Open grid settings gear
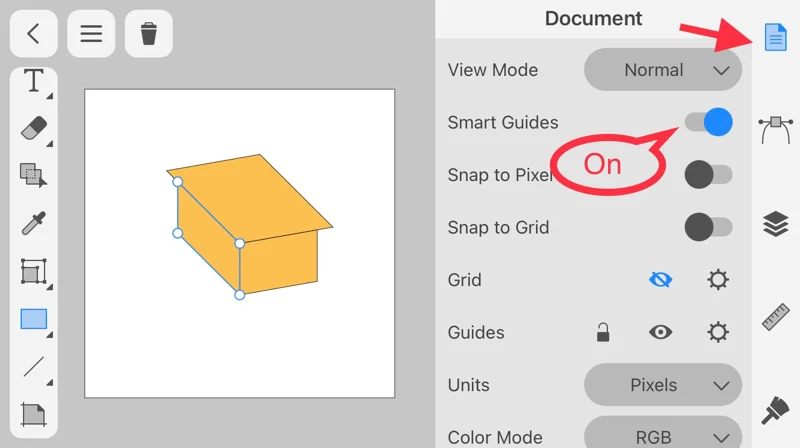Image resolution: width=800 pixels, height=448 pixels. tap(718, 280)
